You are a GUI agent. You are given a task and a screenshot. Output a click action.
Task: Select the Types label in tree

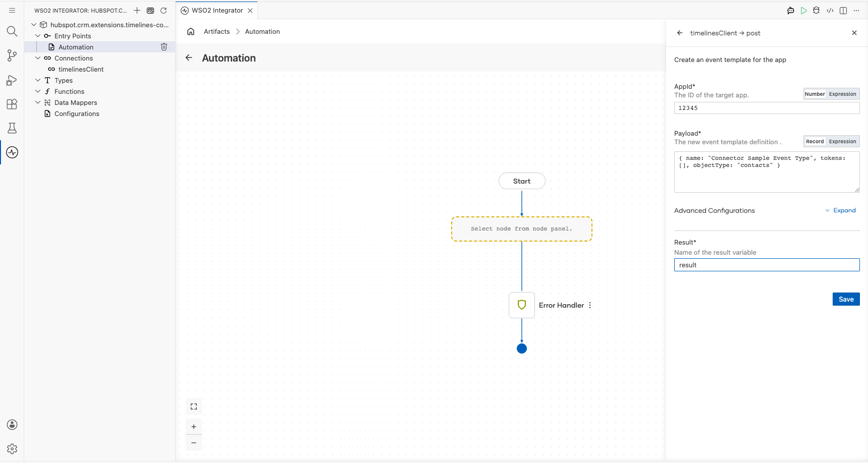tap(64, 80)
